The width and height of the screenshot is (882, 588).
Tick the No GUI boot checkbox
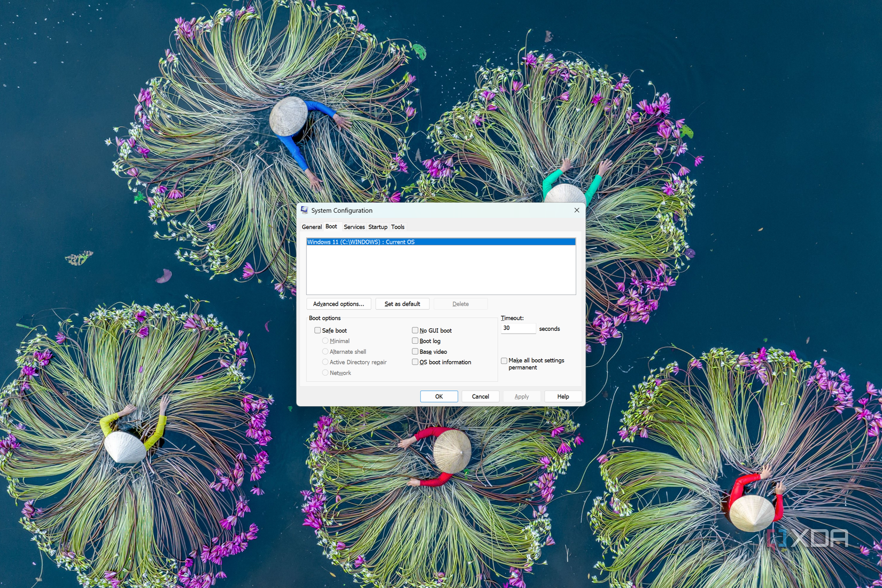click(415, 330)
